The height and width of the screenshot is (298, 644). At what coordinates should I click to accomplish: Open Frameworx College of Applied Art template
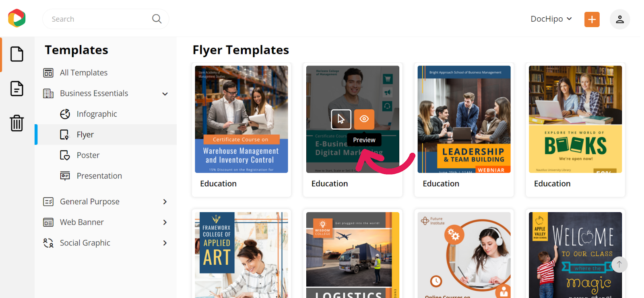click(x=242, y=255)
